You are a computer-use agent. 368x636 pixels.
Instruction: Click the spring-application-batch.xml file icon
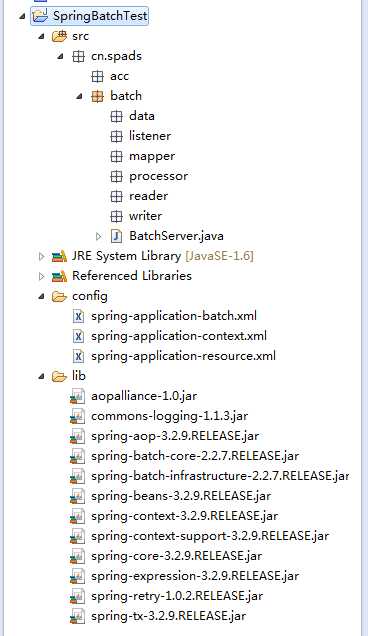78,316
